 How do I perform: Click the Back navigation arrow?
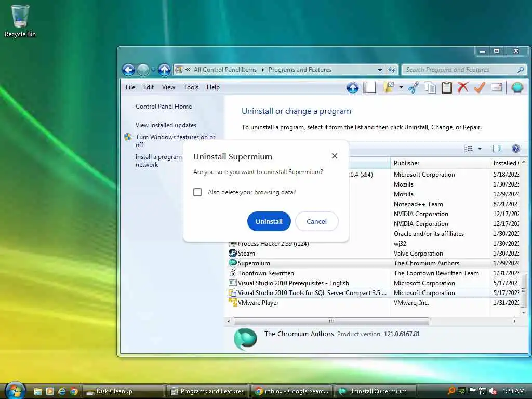pos(129,70)
